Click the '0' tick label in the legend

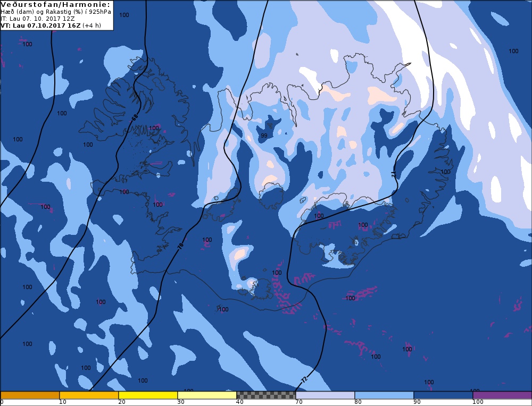pos(2,402)
